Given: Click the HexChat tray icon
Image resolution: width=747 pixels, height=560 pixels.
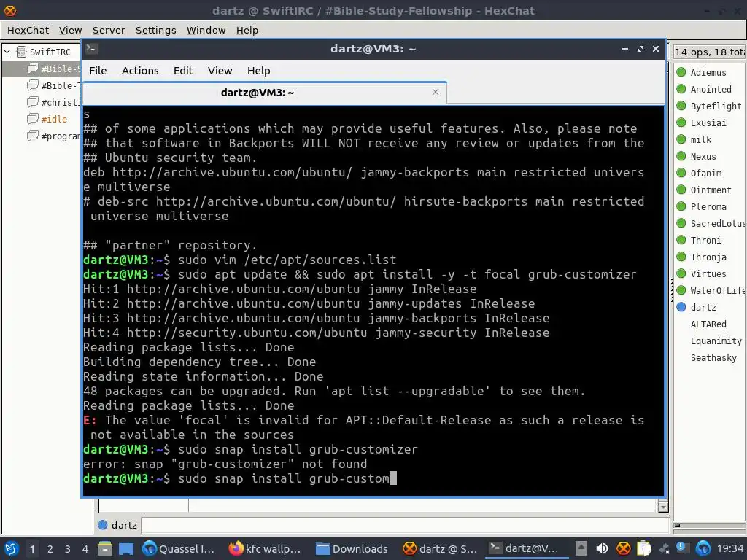Looking at the screenshot, I should pos(623,548).
